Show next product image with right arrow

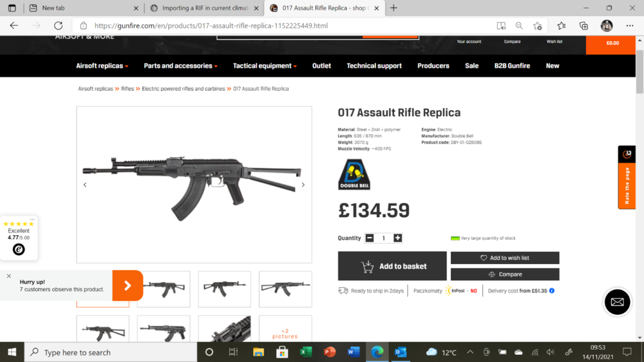coord(303,185)
